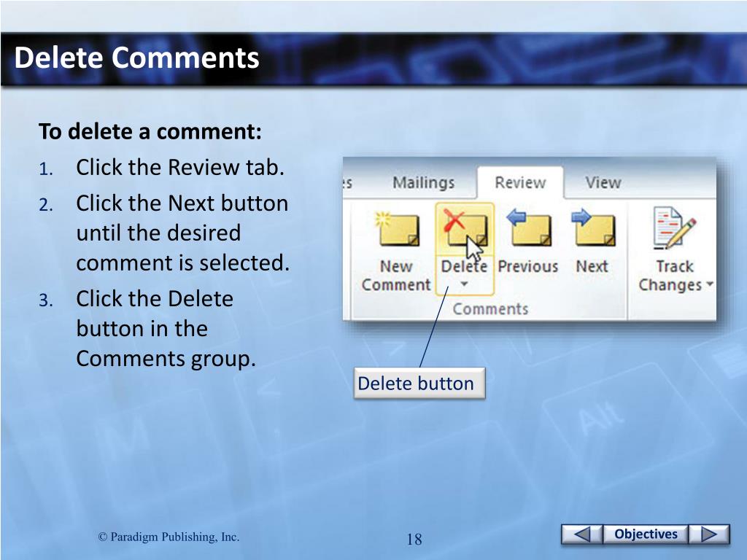Open the Delete button dropdown arrow
The image size is (747, 560).
(465, 284)
